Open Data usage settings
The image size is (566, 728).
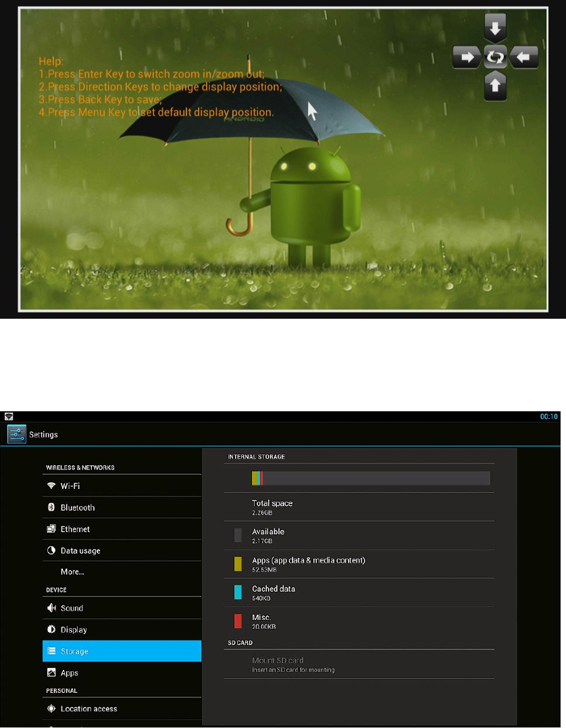(x=122, y=550)
